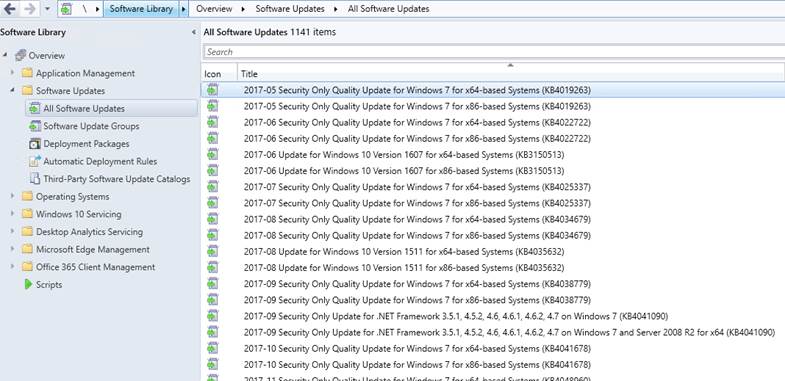Open Third-Party Software Update Catalogs node

[x=117, y=179]
